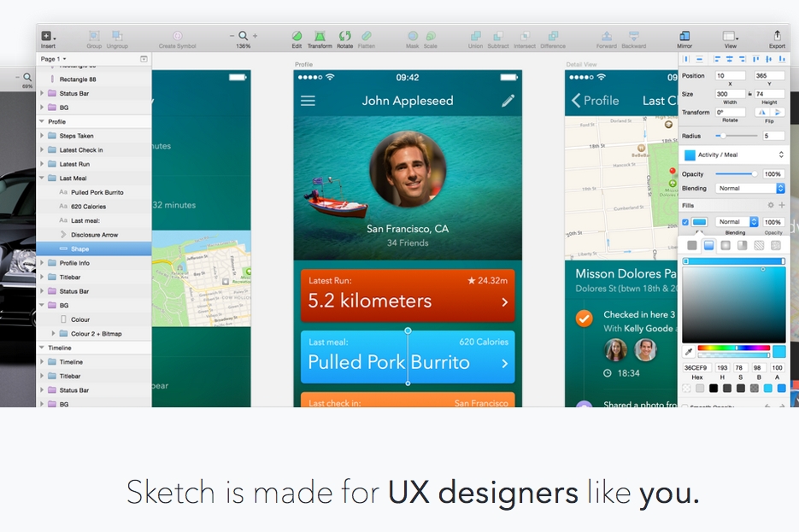The width and height of the screenshot is (799, 532).
Task: Tap the Last meal Pulled Pork Burrito card
Action: coord(408,357)
